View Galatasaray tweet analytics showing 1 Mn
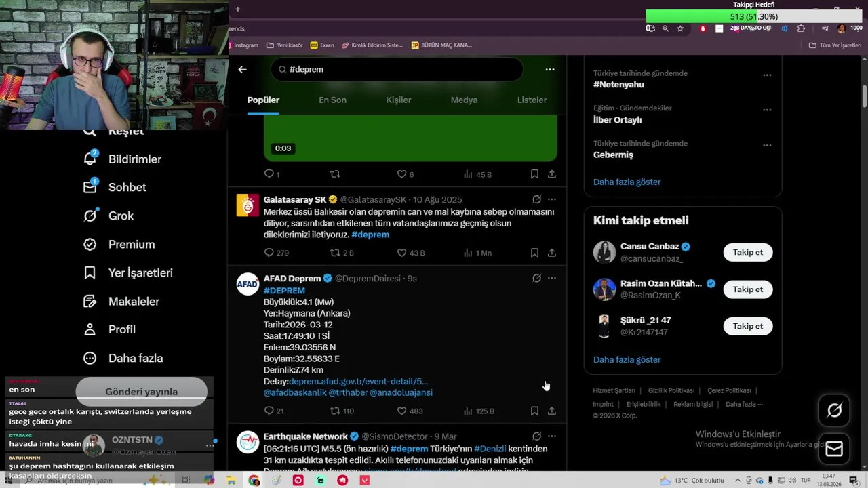The width and height of the screenshot is (868, 488). click(477, 253)
